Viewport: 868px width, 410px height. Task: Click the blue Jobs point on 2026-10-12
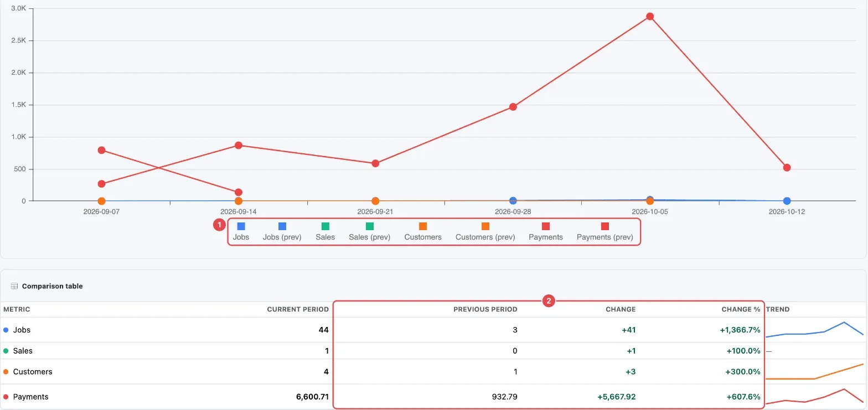point(787,201)
